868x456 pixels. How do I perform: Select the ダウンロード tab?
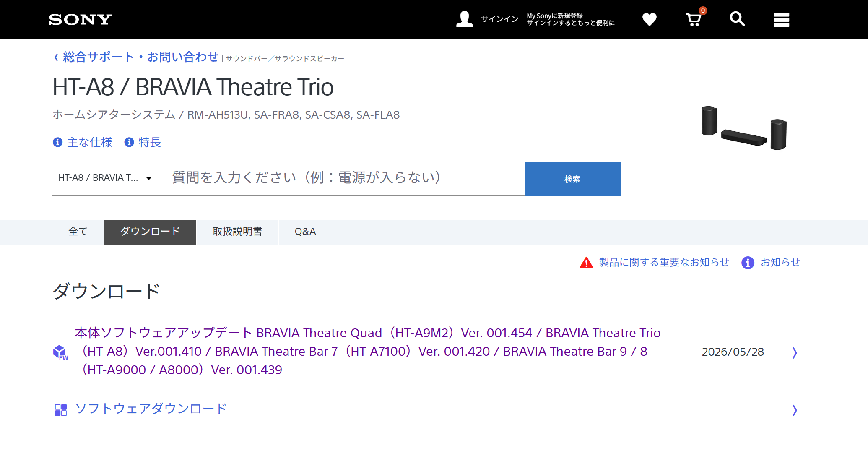click(150, 232)
